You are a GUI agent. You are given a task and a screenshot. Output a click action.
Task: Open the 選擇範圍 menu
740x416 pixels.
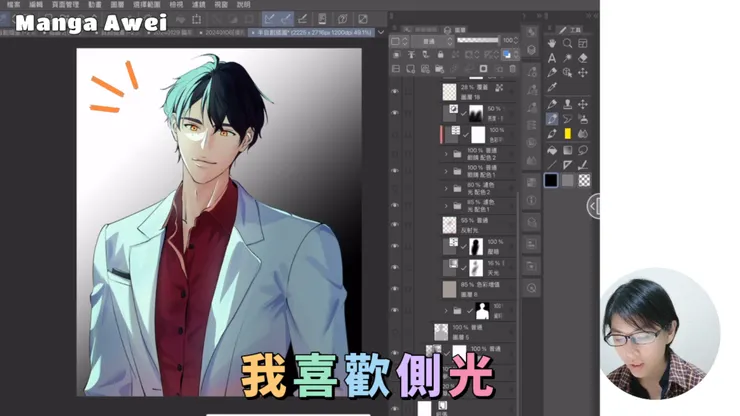(x=146, y=4)
